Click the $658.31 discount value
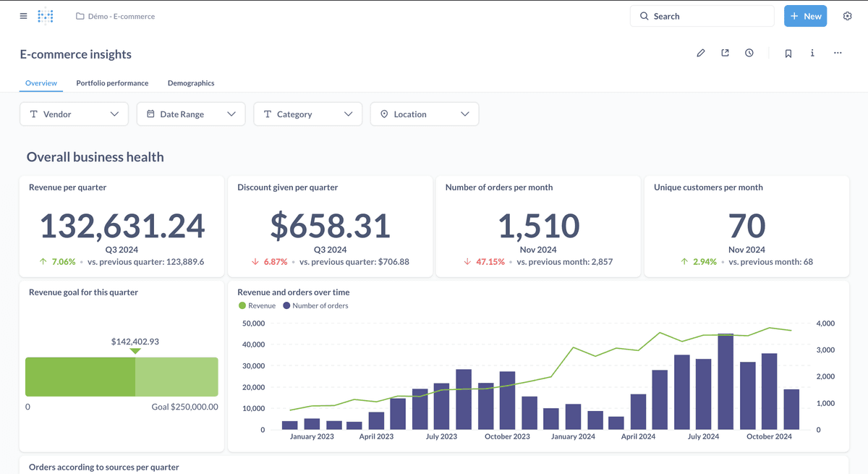The height and width of the screenshot is (474, 868). tap(331, 226)
